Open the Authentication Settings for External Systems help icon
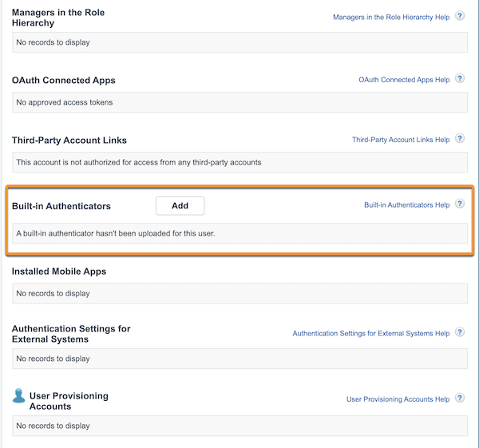479x448 pixels. [460, 333]
